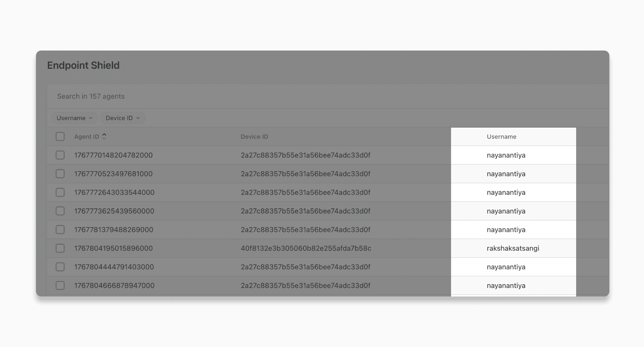Click device ID 40f8132e3b305060b82e255afda7b58c

306,248
